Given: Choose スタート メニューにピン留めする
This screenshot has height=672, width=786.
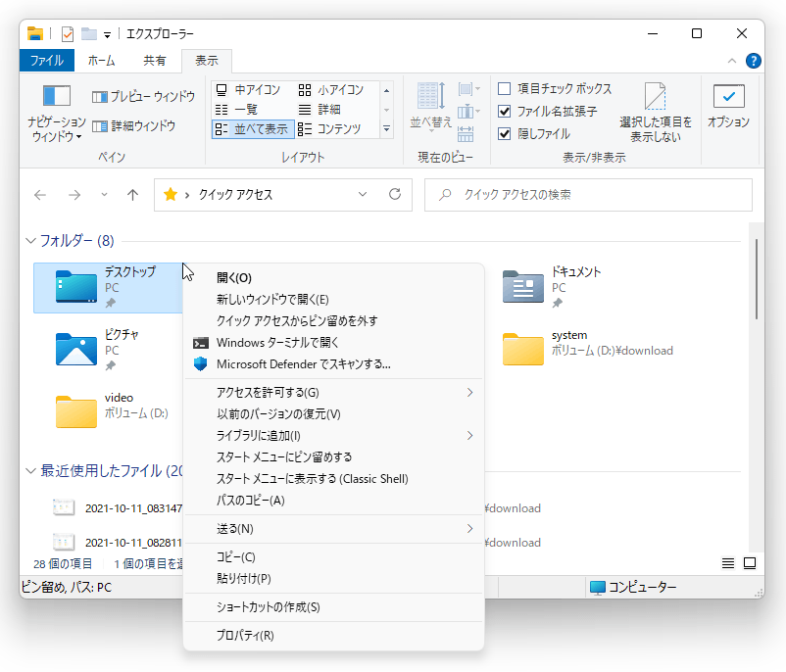Looking at the screenshot, I should pyautogui.click(x=333, y=457).
